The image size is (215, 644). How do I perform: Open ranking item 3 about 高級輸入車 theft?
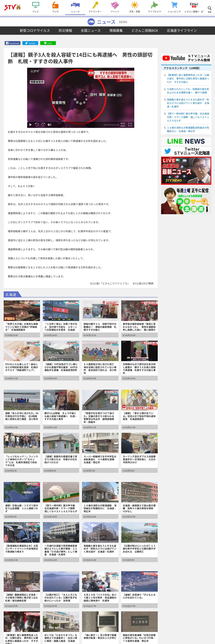coord(188,103)
